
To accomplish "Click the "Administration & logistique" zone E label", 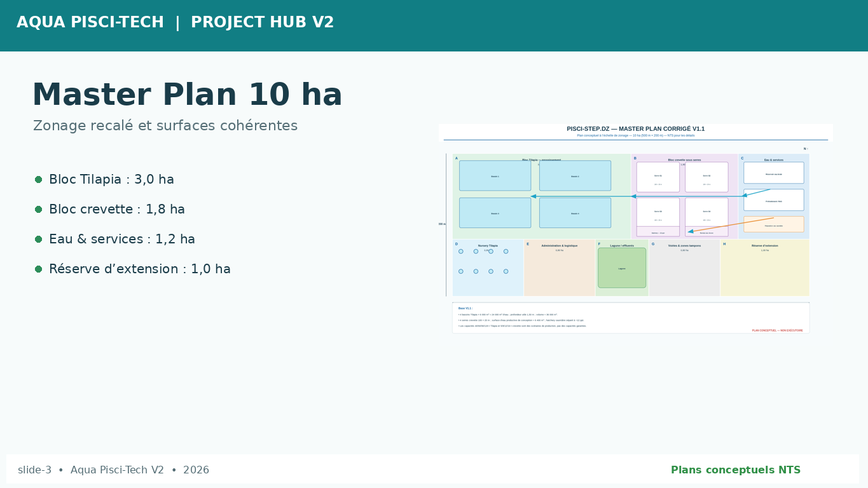I will click(560, 245).
